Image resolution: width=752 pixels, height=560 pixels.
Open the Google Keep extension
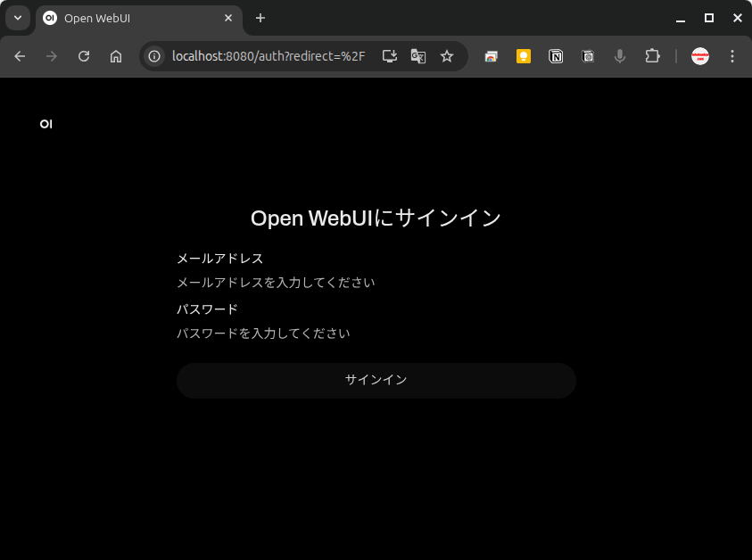click(x=524, y=56)
